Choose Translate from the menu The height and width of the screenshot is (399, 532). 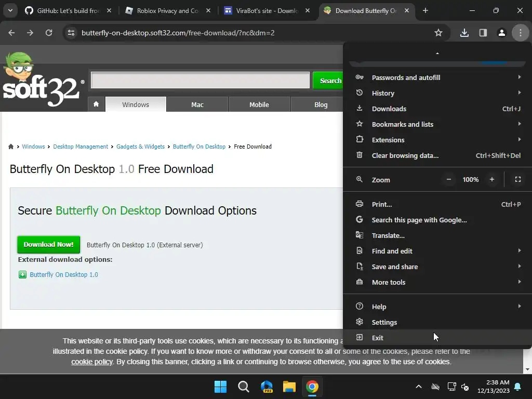coord(437,235)
